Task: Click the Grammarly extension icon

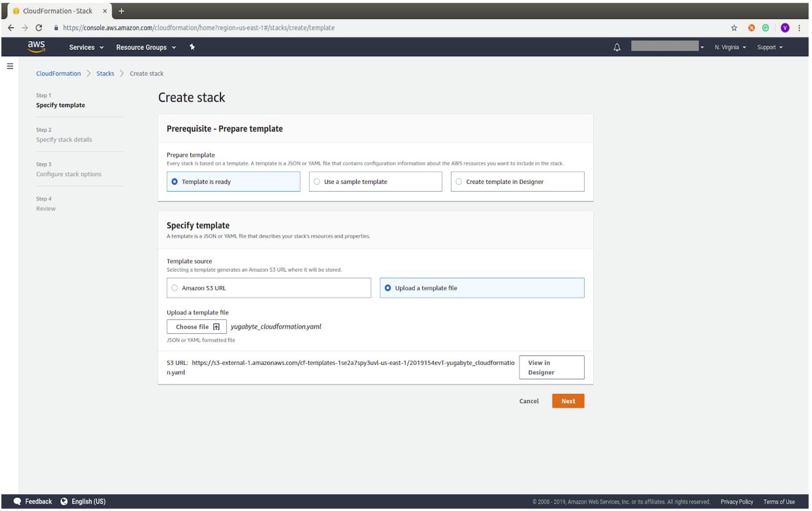Action: 765,28
